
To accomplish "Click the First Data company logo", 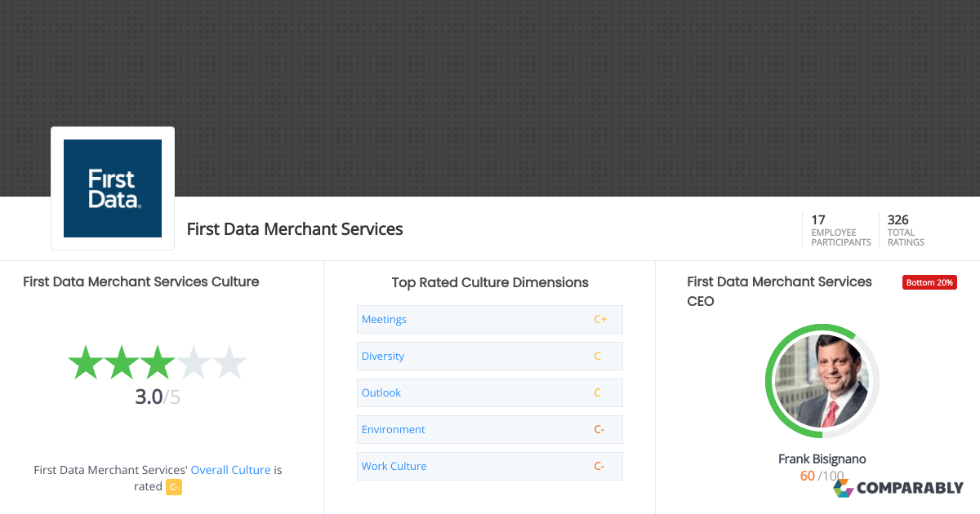I will point(113,188).
